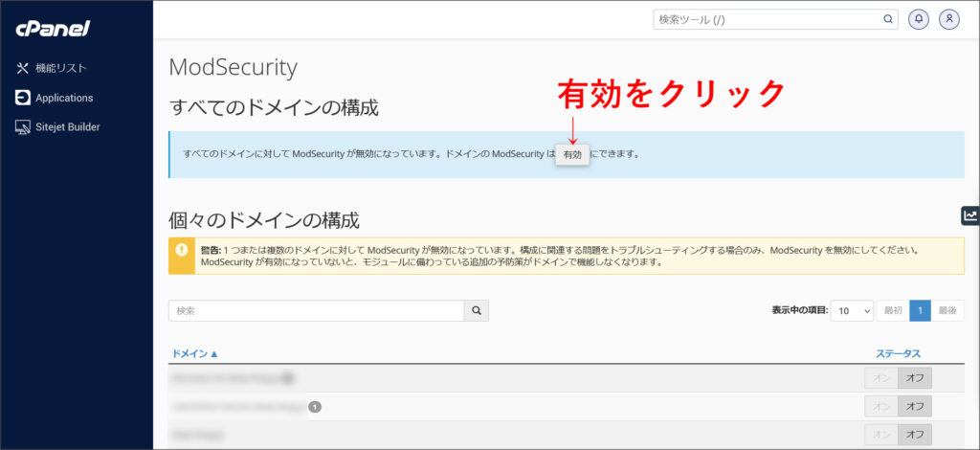Click the すべてのドメインの構成 heading
This screenshot has height=450, width=980.
274,107
